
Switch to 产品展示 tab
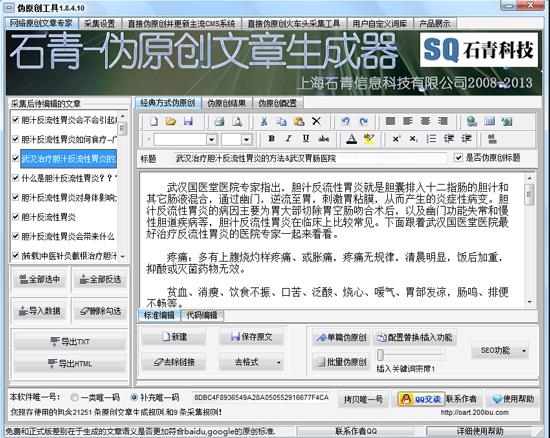pyautogui.click(x=435, y=23)
